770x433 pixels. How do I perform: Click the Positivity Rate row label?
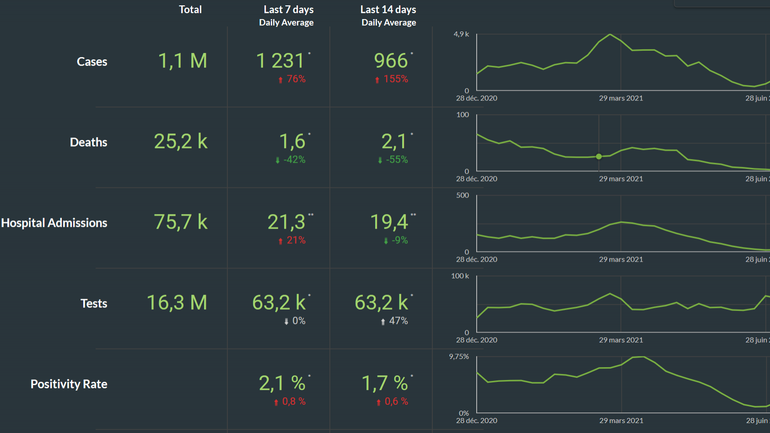[68, 384]
